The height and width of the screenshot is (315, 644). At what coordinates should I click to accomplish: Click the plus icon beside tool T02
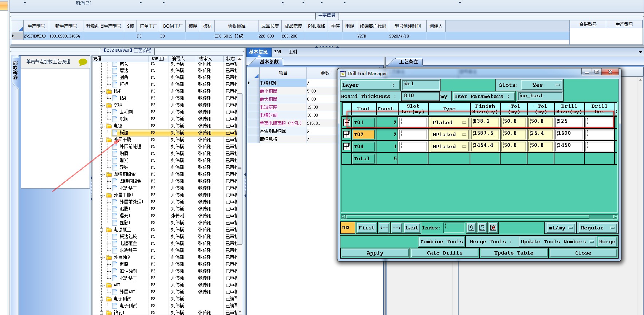pos(347,135)
